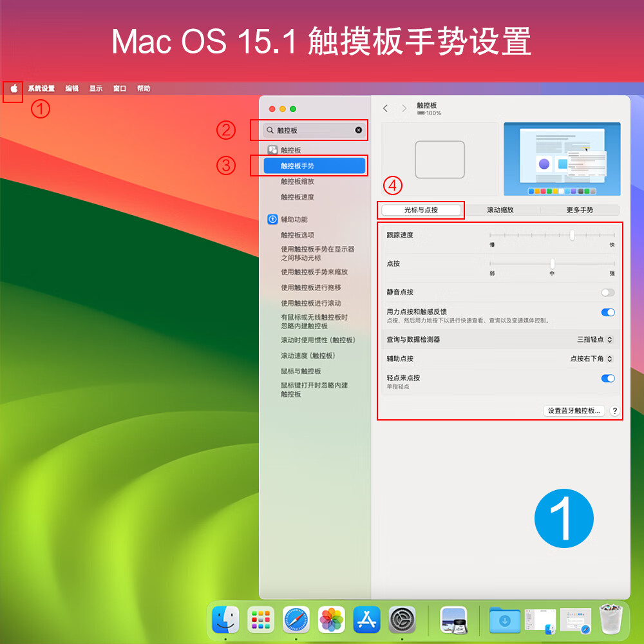
Task: Select 鼠标键打开时忽略内建触控板 result
Action: pyautogui.click(x=314, y=390)
